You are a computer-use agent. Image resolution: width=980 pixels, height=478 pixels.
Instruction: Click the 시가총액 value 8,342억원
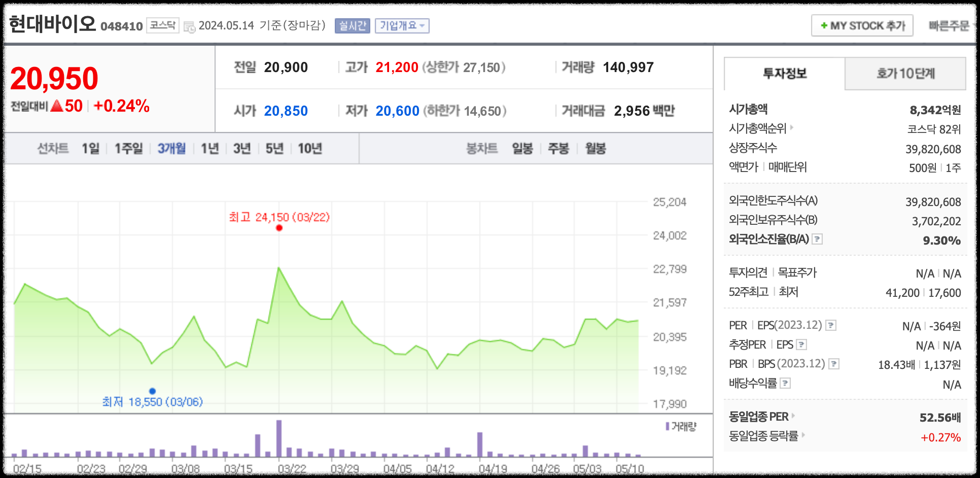(935, 110)
